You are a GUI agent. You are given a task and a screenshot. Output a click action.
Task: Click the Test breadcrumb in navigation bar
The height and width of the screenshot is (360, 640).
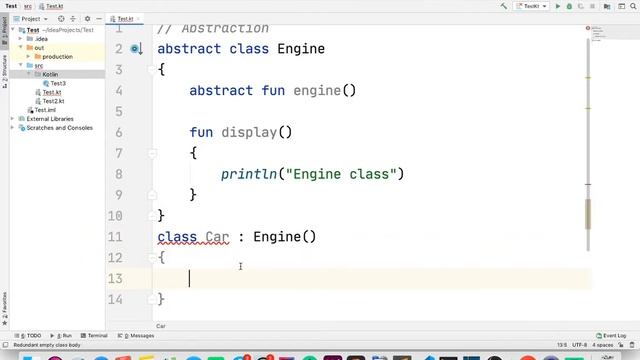pyautogui.click(x=11, y=6)
